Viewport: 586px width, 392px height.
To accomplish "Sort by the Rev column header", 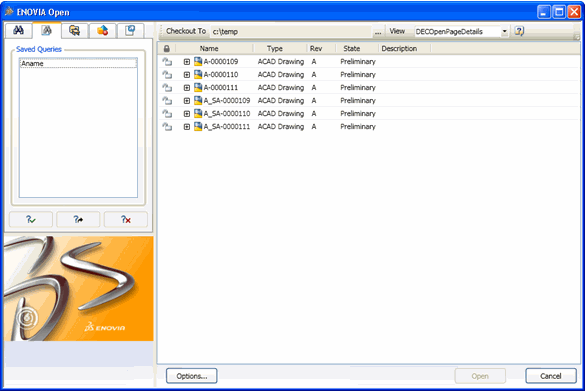I will click(x=316, y=49).
